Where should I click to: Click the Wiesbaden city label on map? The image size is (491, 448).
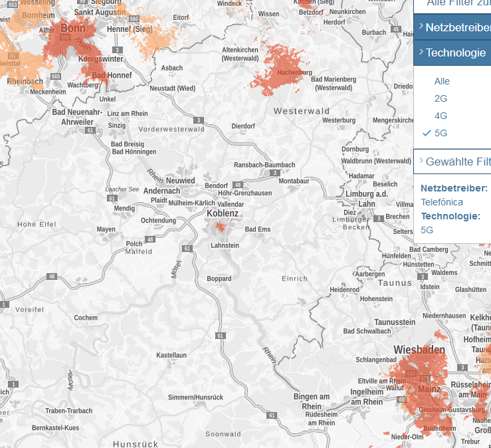419,350
